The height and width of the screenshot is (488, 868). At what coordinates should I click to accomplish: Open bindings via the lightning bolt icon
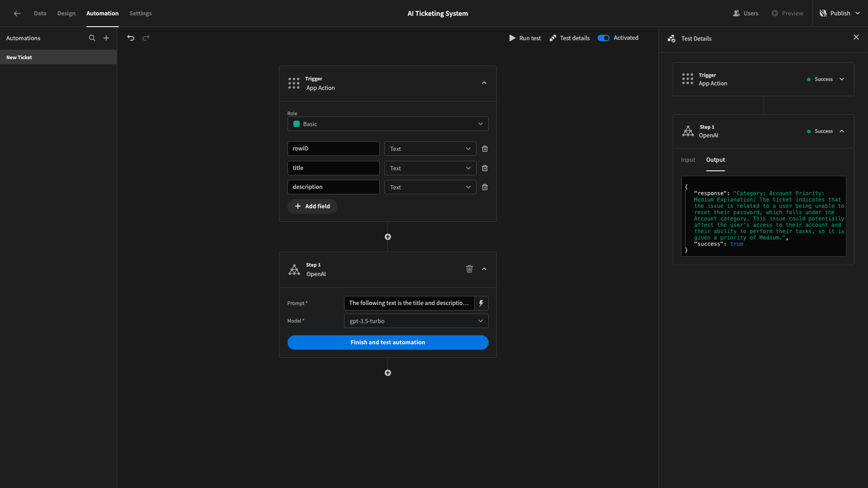tap(481, 303)
